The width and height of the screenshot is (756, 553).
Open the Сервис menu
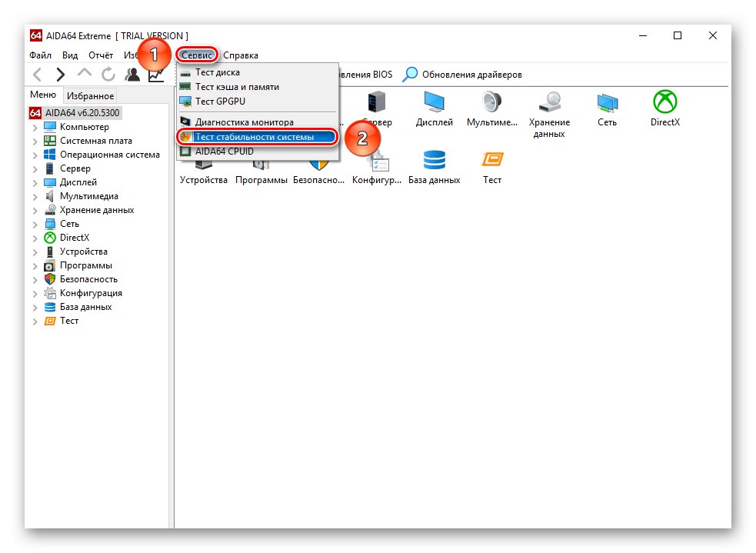[x=197, y=55]
